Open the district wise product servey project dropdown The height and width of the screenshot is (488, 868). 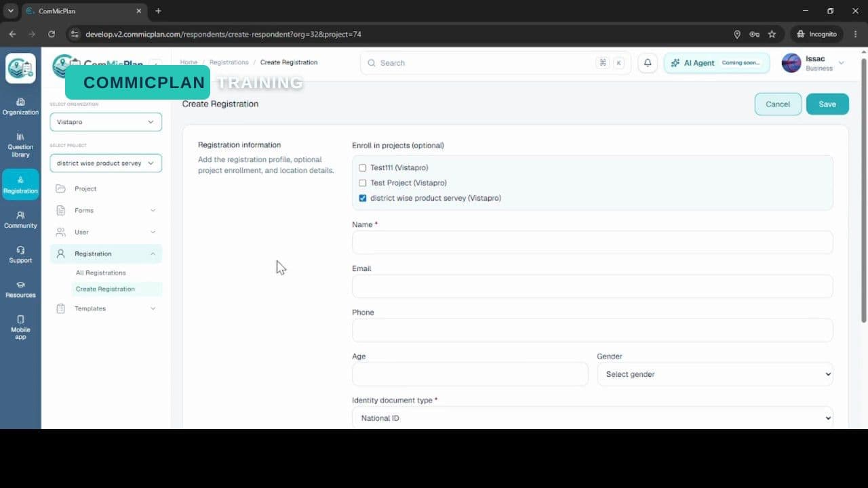(x=106, y=163)
